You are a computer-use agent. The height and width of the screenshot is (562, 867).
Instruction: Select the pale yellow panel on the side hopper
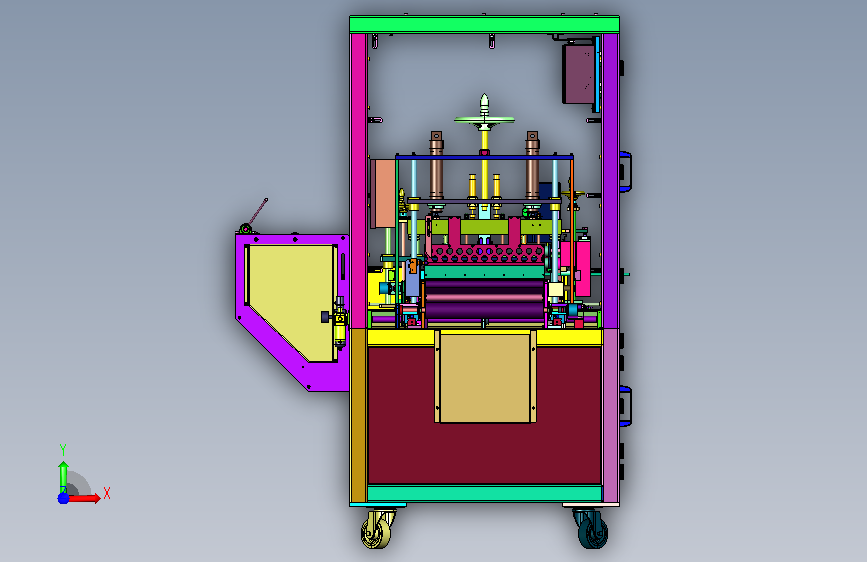click(x=291, y=299)
